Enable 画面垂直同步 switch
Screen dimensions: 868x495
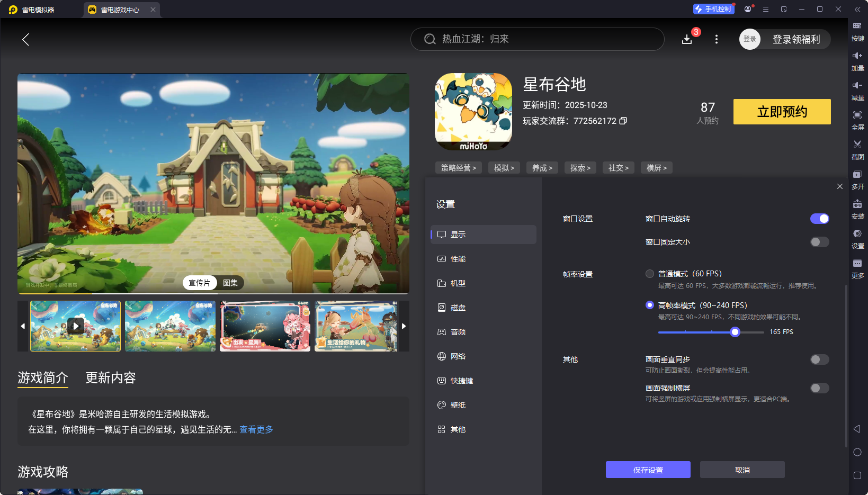coord(819,359)
